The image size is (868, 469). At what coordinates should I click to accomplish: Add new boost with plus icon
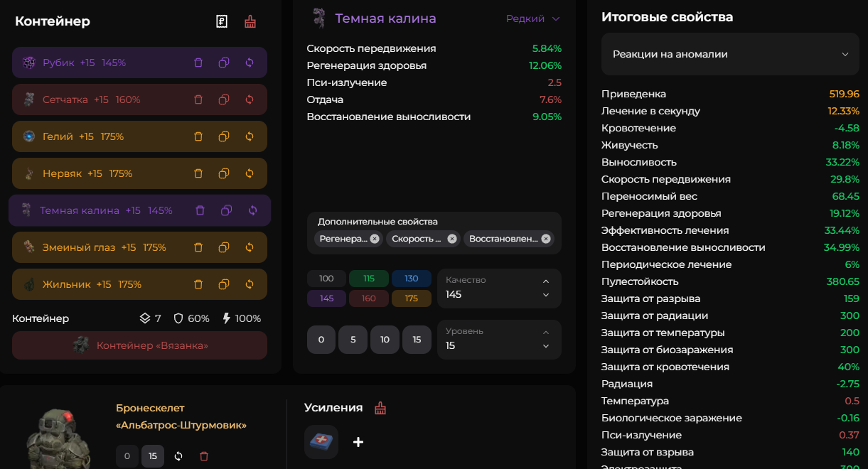pos(358,442)
